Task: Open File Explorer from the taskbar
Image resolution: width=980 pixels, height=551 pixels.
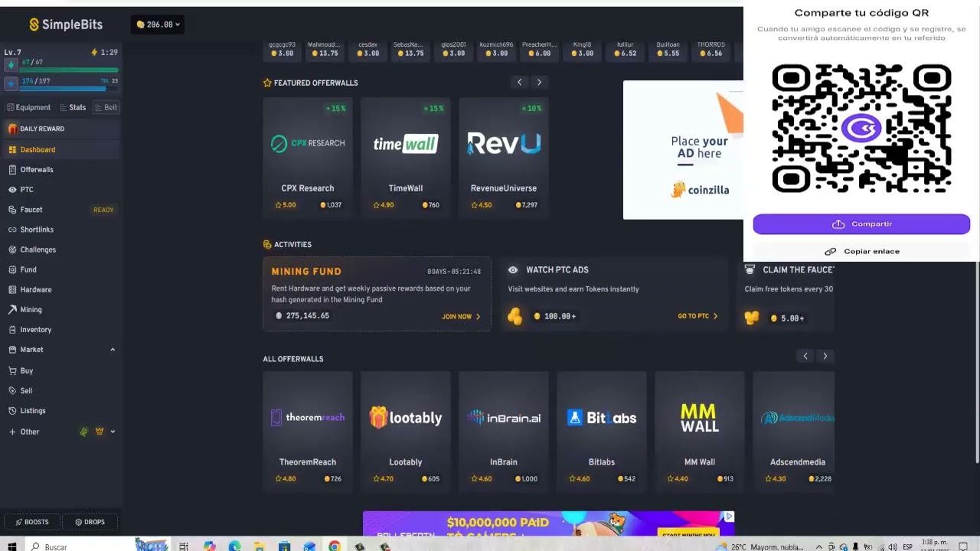Action: (260, 546)
